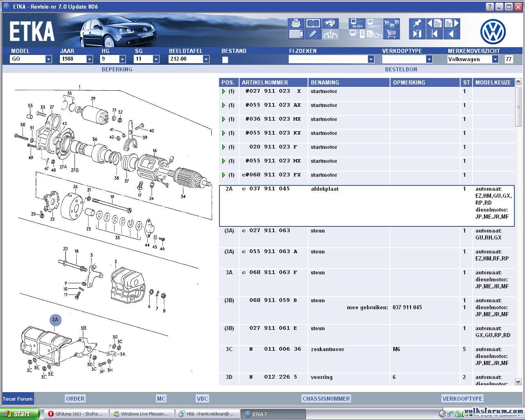Open the BEELDTAFEL dropdown showing 212-00
This screenshot has width=525, height=420.
206,59
